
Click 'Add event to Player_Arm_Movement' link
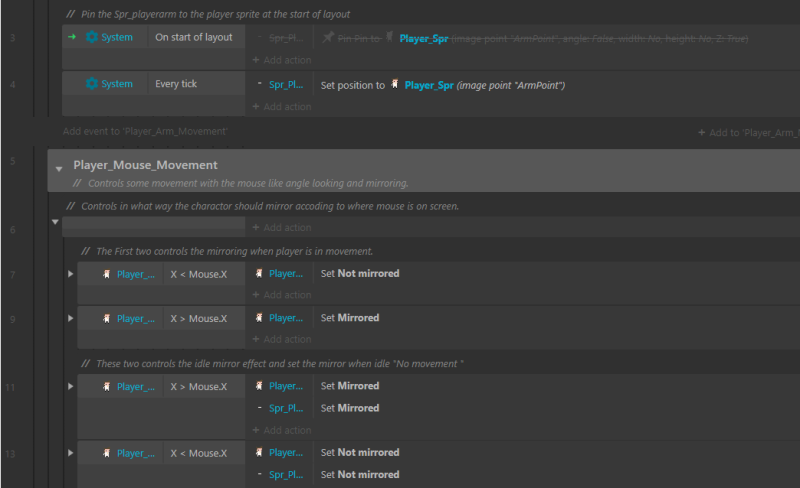pos(145,131)
